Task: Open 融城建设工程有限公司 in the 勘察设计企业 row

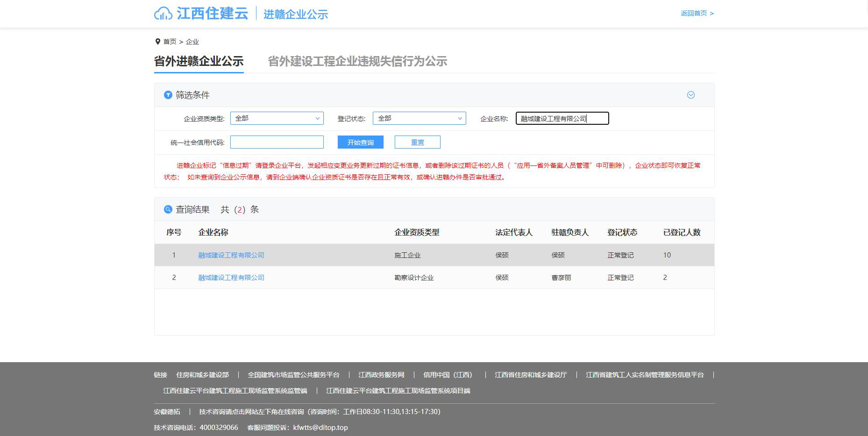Action: (x=231, y=278)
